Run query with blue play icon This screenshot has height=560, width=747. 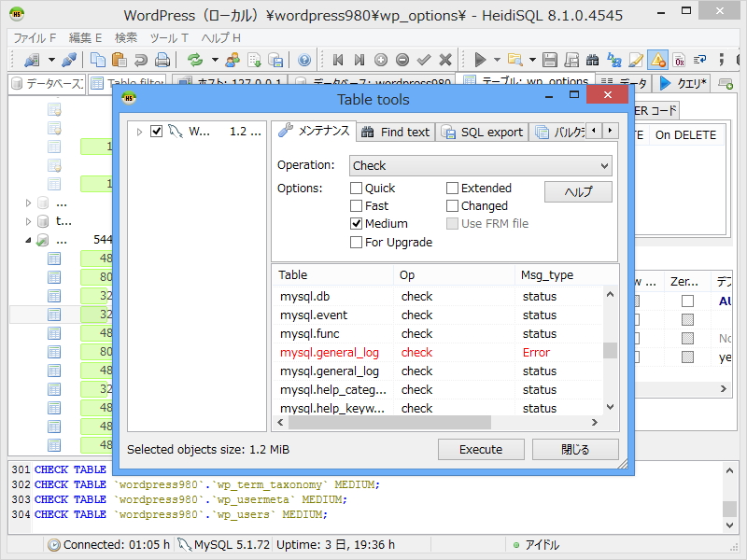[x=480, y=60]
